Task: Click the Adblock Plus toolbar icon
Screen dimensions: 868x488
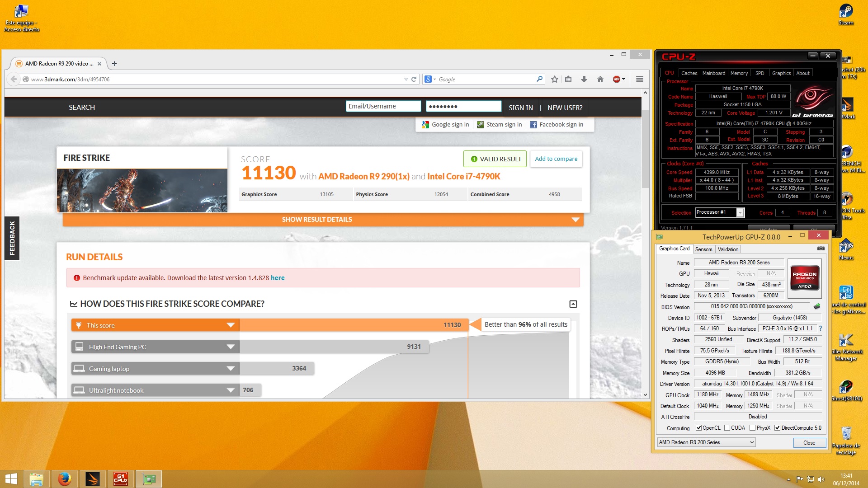Action: click(617, 79)
